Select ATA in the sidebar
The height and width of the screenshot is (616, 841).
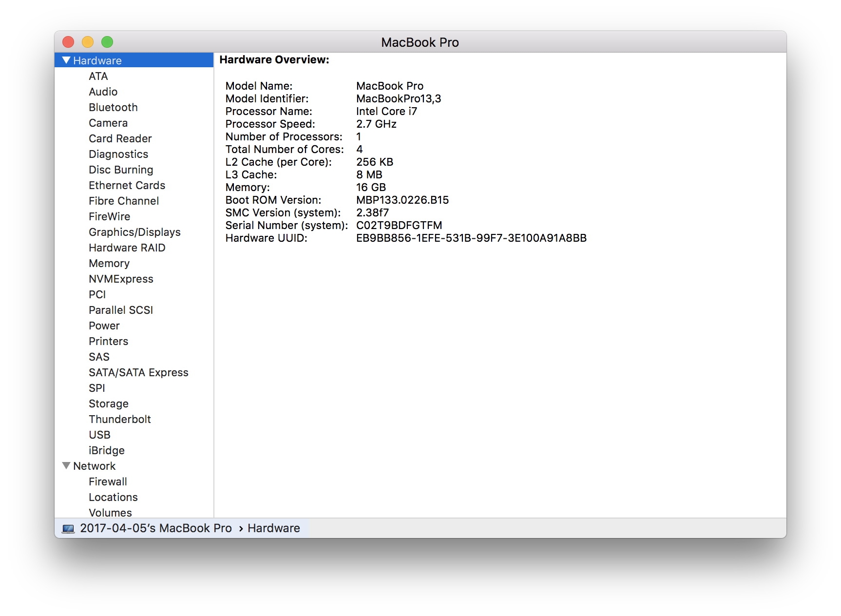point(98,76)
